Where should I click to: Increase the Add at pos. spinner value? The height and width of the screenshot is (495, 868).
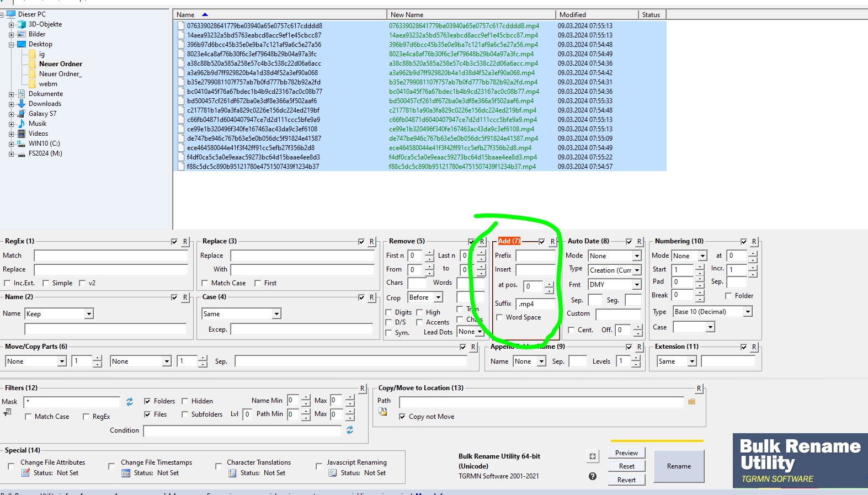[549, 284]
